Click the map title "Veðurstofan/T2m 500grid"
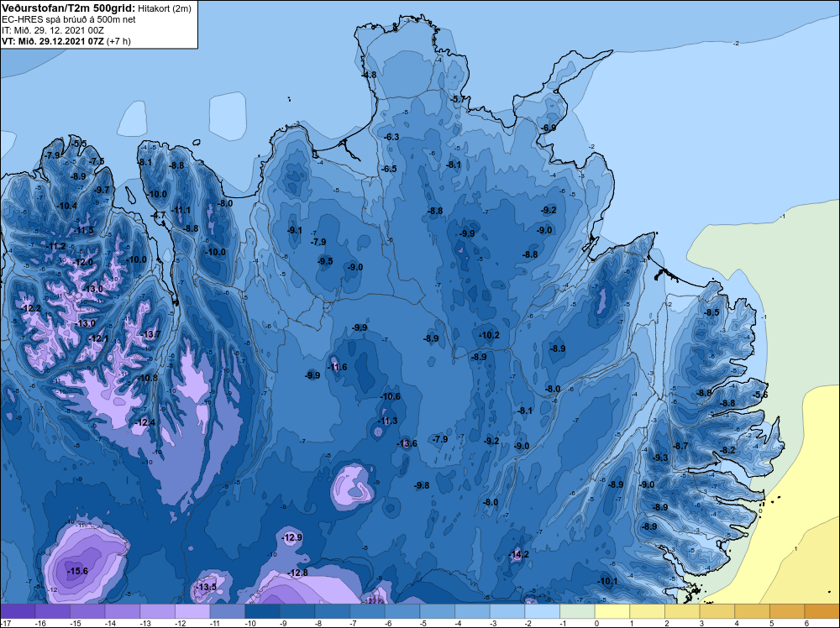 [x=69, y=8]
